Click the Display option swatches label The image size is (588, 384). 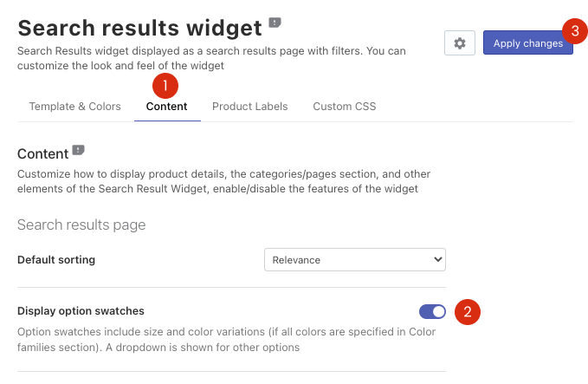[x=81, y=311]
